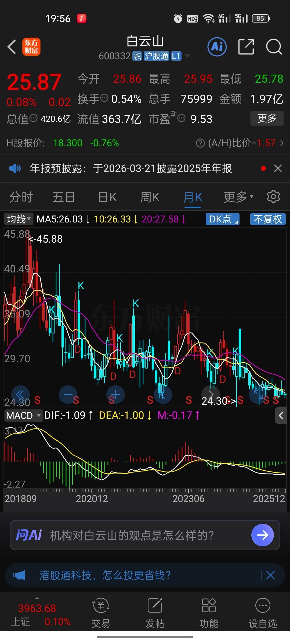Tap the alarm clock status icon
Viewport: 290px width, 644px height.
(178, 19)
